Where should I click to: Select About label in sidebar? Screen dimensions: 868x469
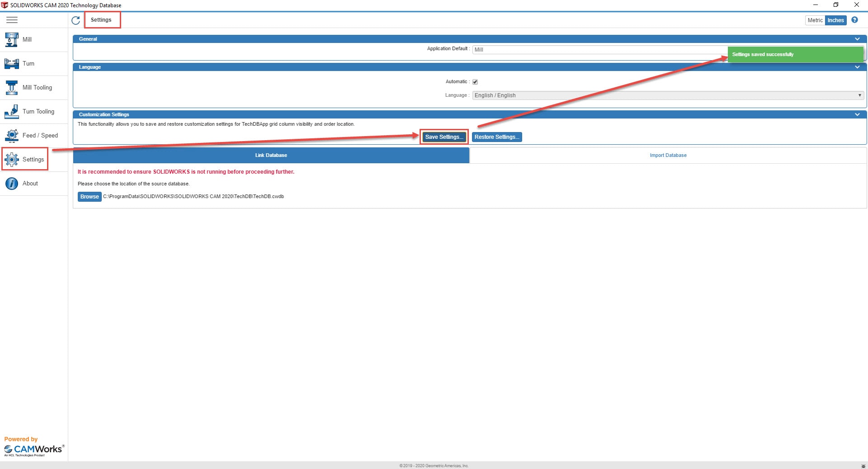tap(30, 184)
